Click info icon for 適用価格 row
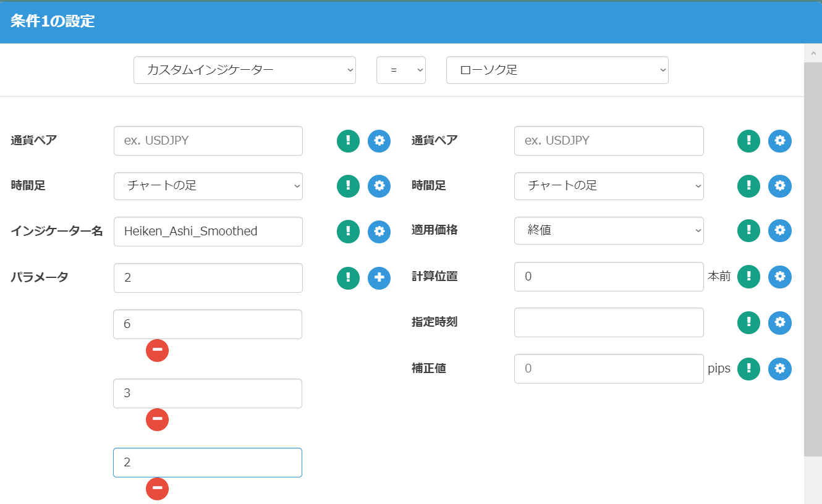This screenshot has width=822, height=504. pos(748,230)
